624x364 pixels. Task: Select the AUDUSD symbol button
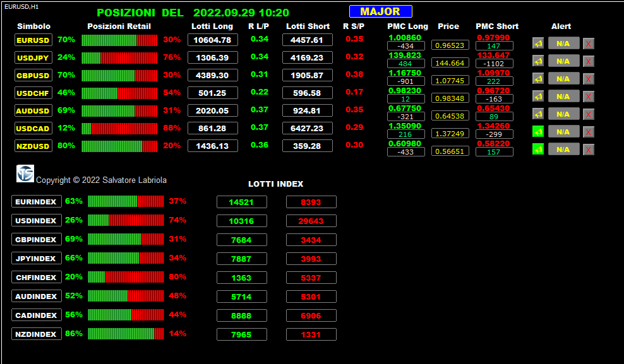(33, 111)
